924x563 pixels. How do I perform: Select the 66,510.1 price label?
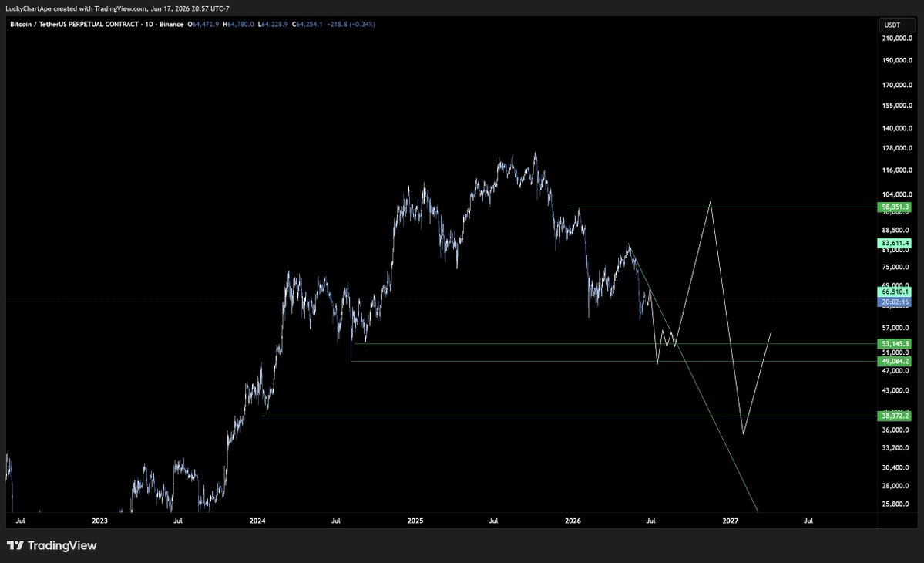pos(895,292)
